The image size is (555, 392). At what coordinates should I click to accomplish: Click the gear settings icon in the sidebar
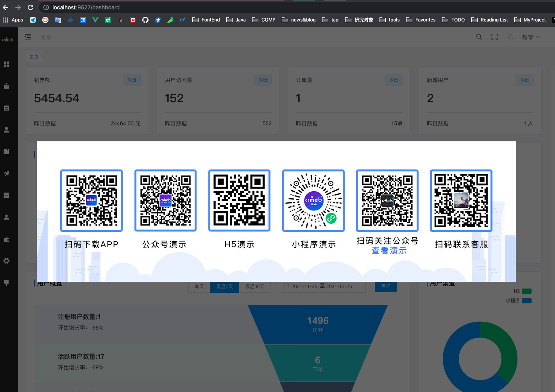[x=7, y=261]
